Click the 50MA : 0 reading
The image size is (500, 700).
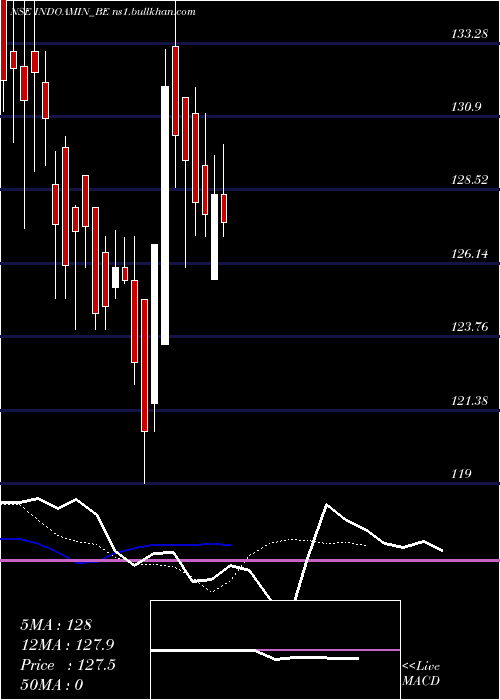(51, 685)
